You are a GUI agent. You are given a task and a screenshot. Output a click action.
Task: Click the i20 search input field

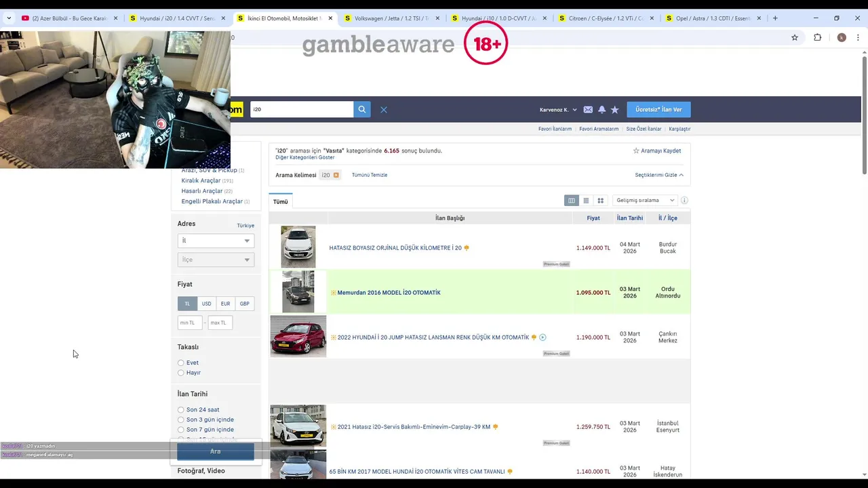pyautogui.click(x=302, y=109)
